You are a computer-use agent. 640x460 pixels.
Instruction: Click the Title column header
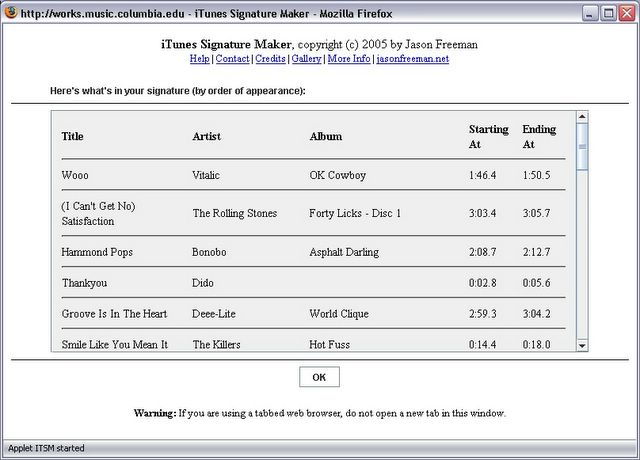72,136
